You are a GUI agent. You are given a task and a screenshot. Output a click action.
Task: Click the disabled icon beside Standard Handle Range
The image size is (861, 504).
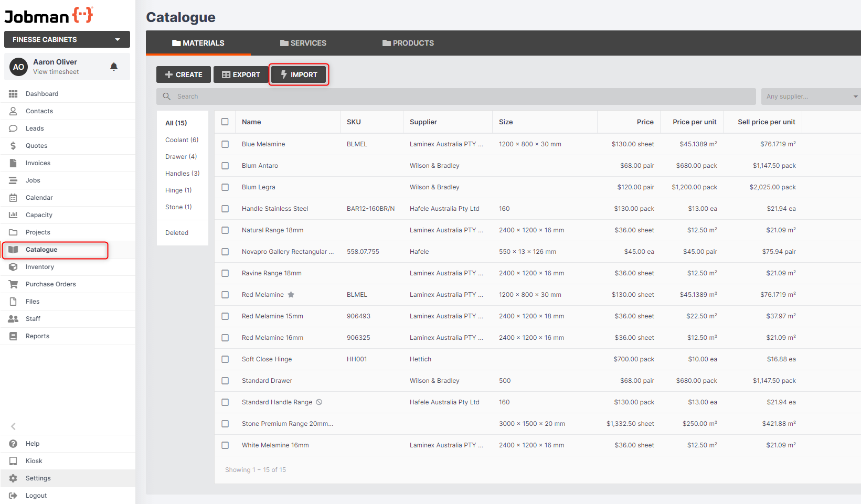point(319,402)
